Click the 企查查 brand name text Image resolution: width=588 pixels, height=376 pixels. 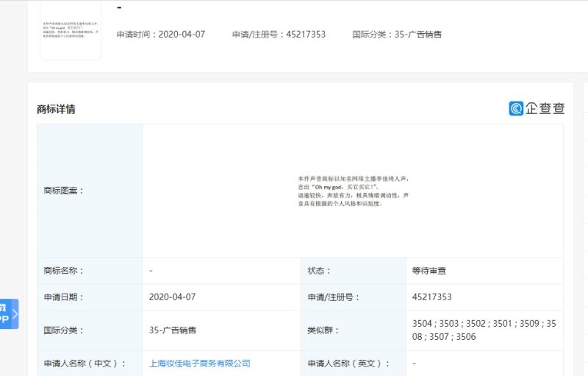click(545, 108)
